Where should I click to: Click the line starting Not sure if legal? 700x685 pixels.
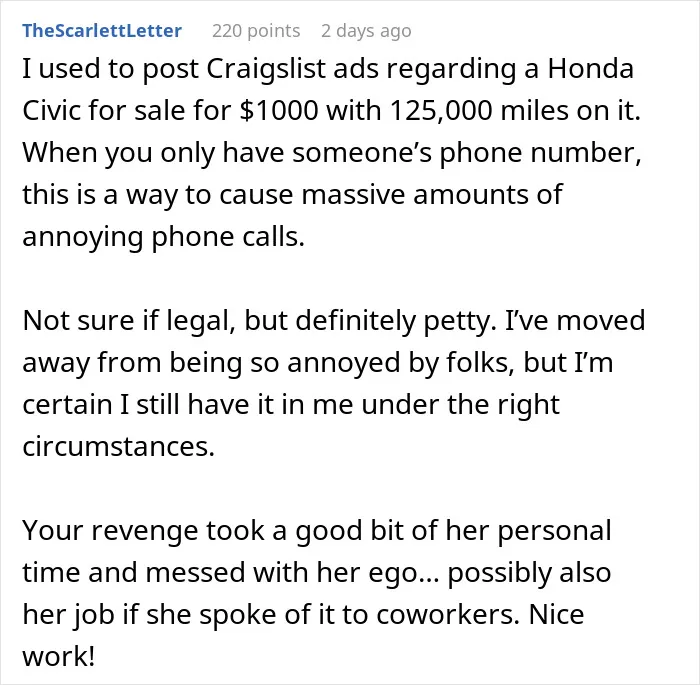pos(333,321)
